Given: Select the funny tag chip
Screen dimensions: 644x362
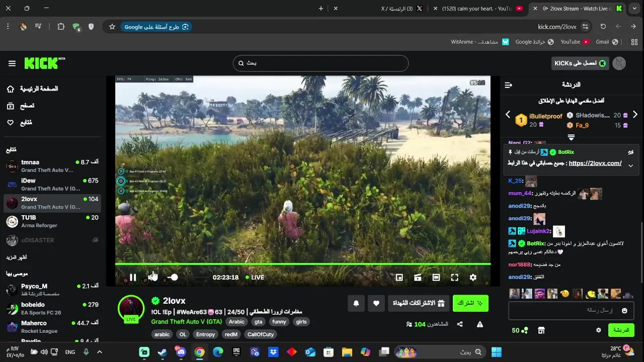Looking at the screenshot, I should (x=279, y=322).
